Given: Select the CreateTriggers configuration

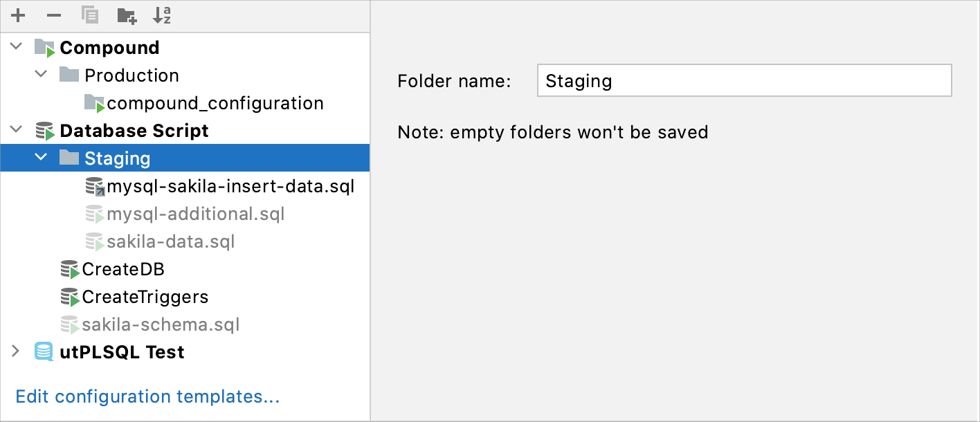Looking at the screenshot, I should (145, 297).
